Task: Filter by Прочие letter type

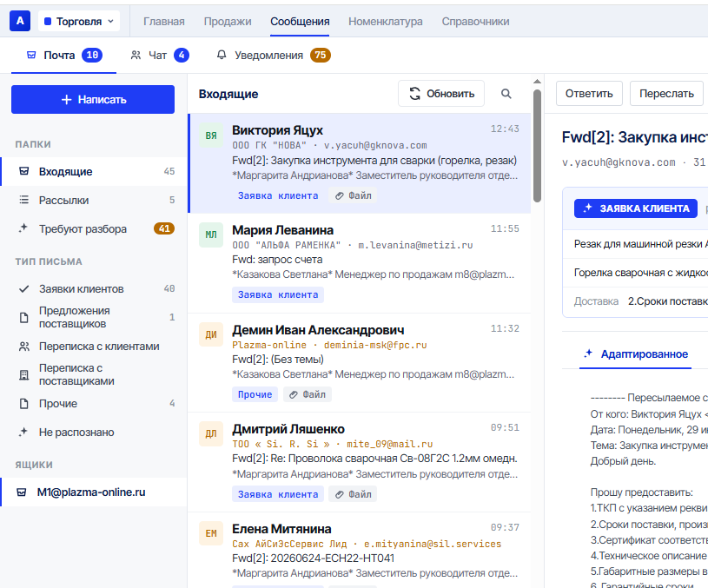Action: pos(94,404)
